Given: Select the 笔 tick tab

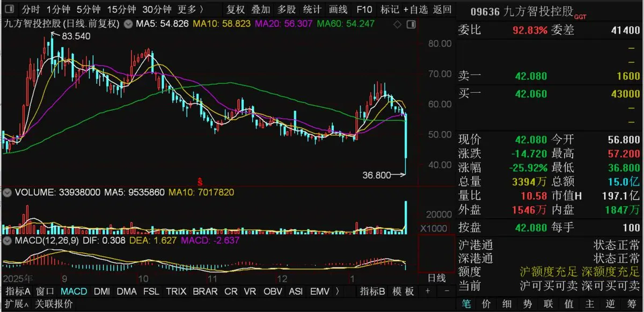Looking at the screenshot, I should pos(466,304).
